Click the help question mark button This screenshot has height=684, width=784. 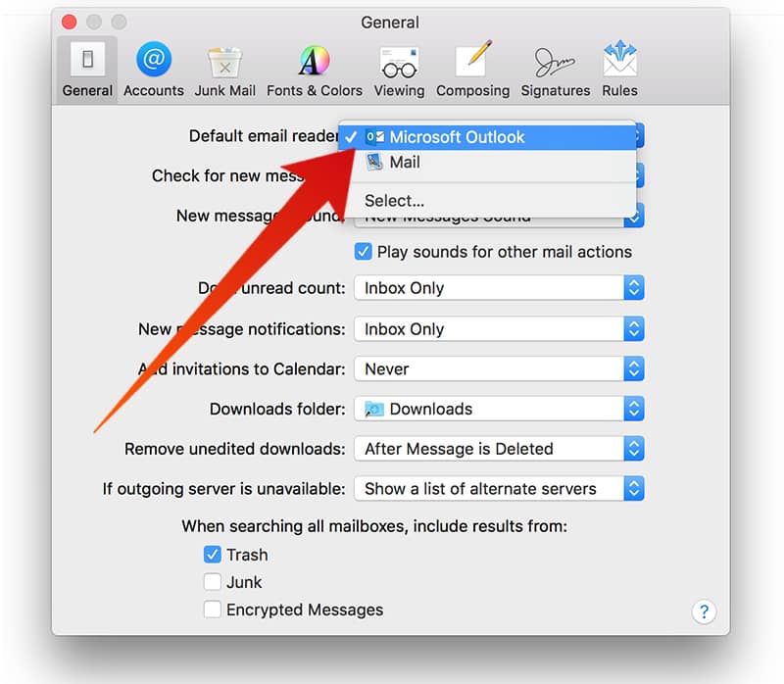coord(704,611)
